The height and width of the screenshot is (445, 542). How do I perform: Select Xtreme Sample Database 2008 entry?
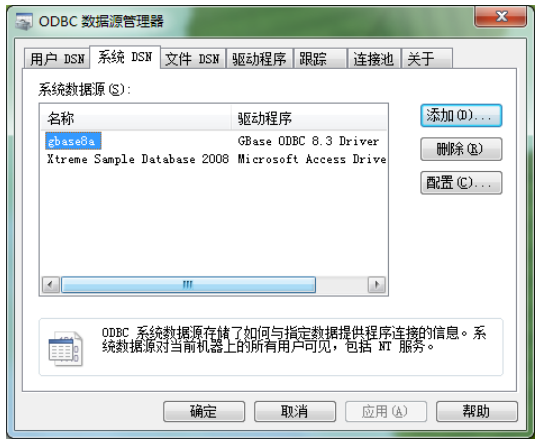point(214,159)
